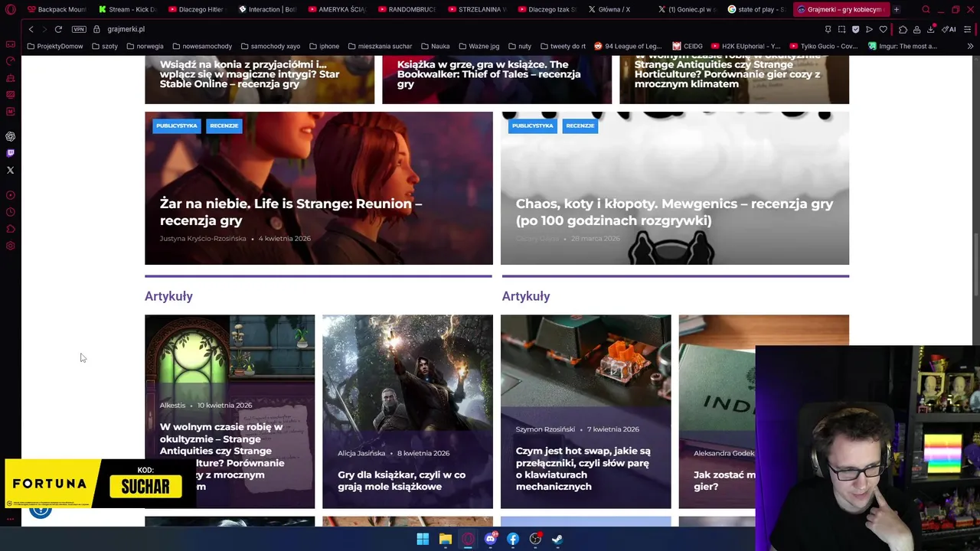Switch to the state of play tab
The width and height of the screenshot is (980, 551).
(756, 9)
